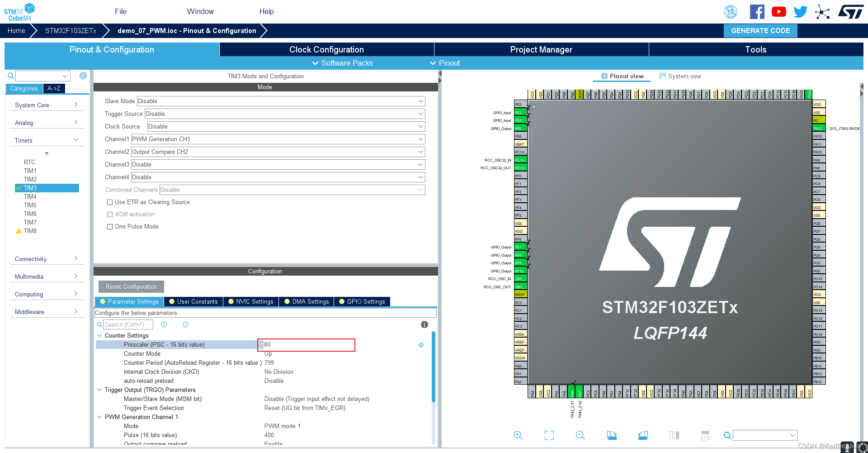Collapse PWM Generation Channel 1 group
Viewport: 868px width, 453px height.
coord(99,417)
